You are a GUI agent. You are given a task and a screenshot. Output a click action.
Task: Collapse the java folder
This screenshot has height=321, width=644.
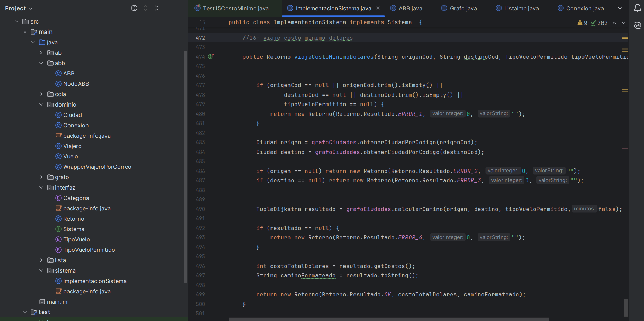click(33, 42)
